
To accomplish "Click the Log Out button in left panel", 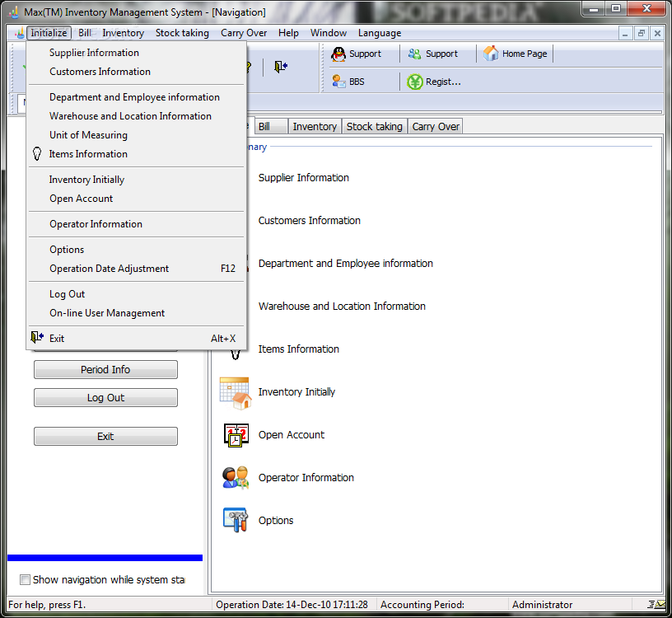I will pyautogui.click(x=105, y=397).
